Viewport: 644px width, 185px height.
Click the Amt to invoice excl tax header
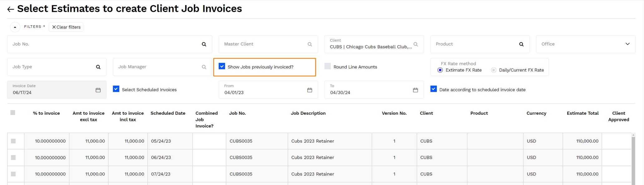89,116
